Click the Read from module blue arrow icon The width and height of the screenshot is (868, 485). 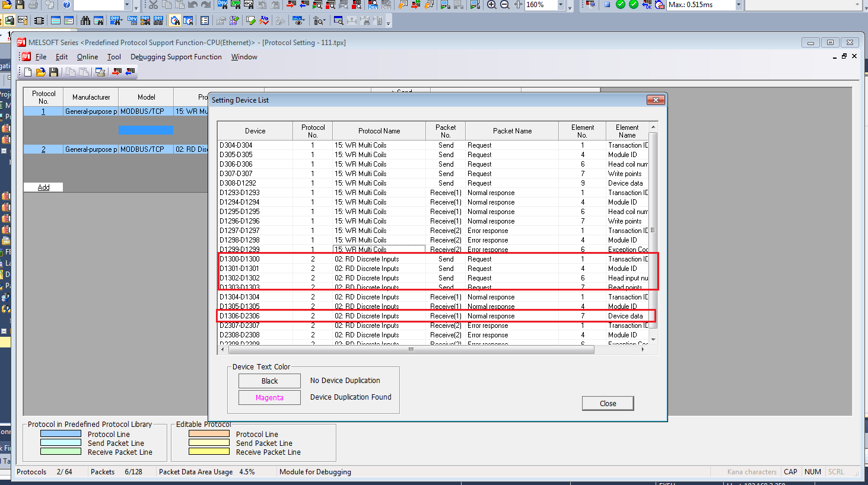pos(130,72)
